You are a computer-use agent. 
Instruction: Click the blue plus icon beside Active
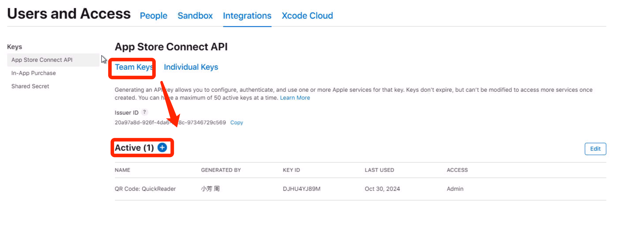(x=162, y=147)
